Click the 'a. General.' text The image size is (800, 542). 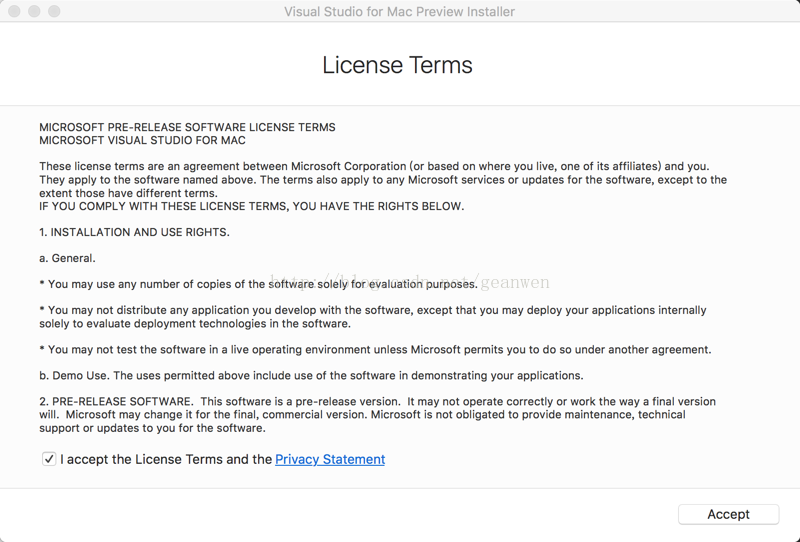tap(67, 258)
